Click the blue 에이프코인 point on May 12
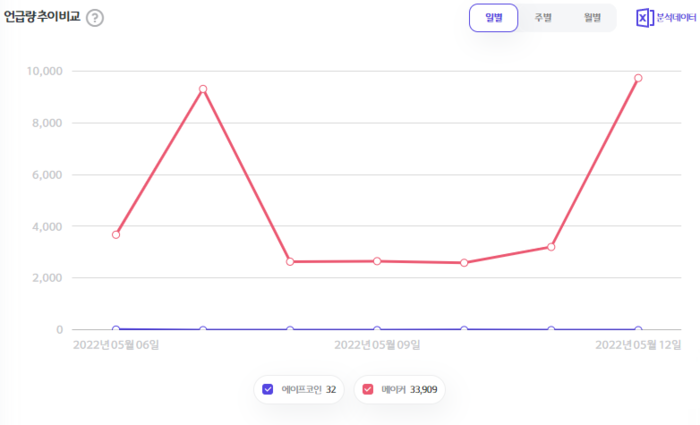The image size is (700, 425). point(638,329)
